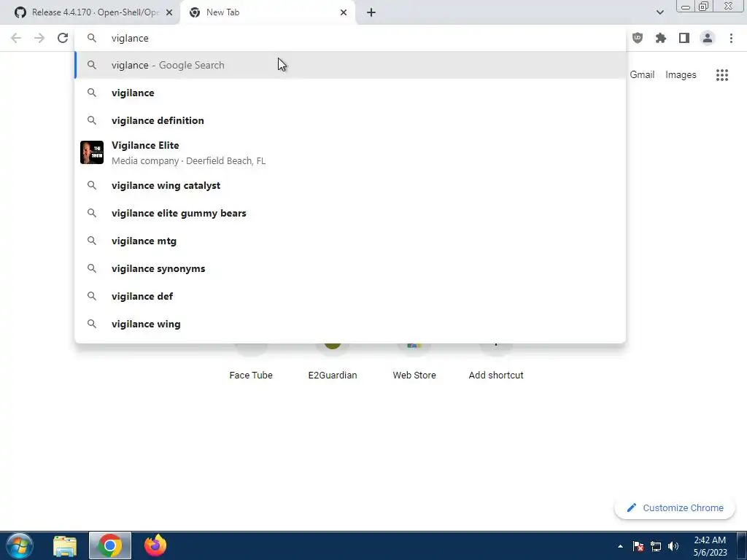Click the Chrome taskbar icon
The width and height of the screenshot is (747, 560).
(110, 545)
